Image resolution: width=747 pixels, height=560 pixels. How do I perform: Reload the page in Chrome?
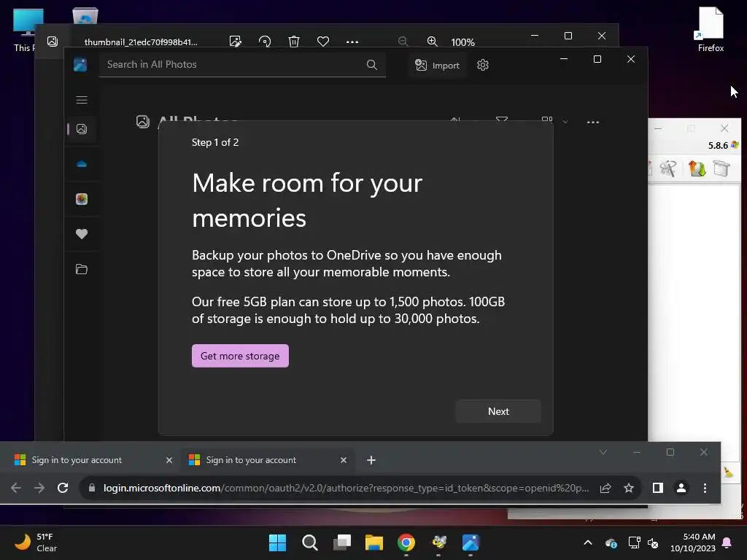pyautogui.click(x=63, y=488)
